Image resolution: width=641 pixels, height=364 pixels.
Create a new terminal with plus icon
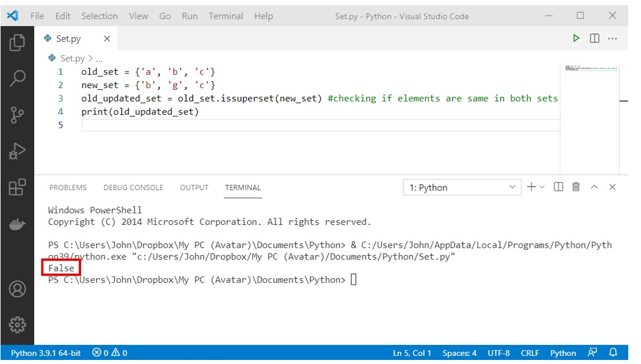click(531, 187)
